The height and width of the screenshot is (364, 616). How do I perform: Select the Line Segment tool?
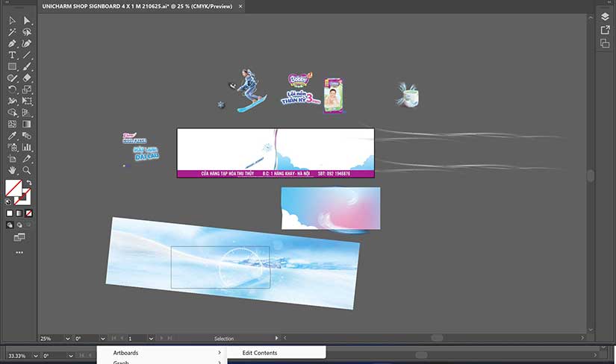tap(26, 55)
